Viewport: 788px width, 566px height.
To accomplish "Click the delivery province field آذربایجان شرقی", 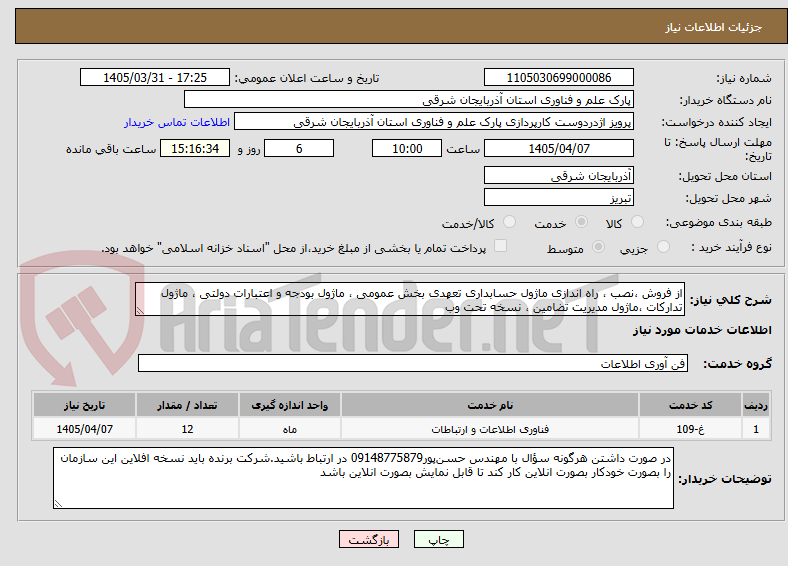I will [x=558, y=175].
